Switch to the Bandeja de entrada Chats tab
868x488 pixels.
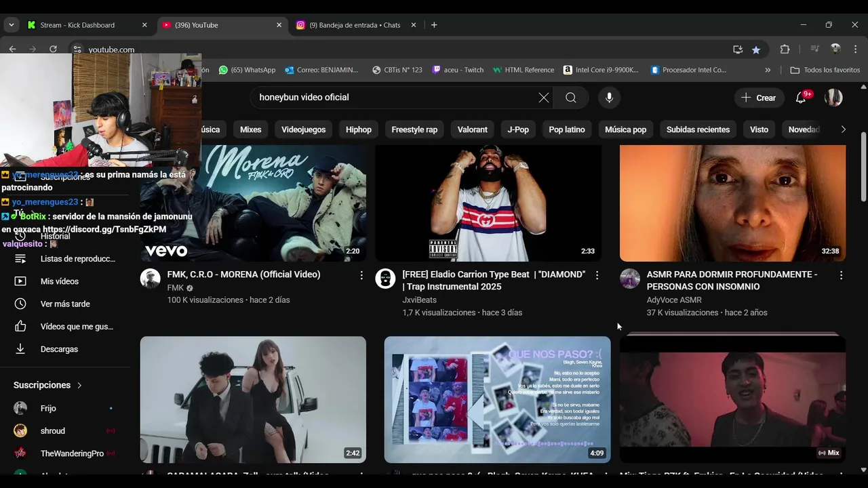[x=356, y=25]
